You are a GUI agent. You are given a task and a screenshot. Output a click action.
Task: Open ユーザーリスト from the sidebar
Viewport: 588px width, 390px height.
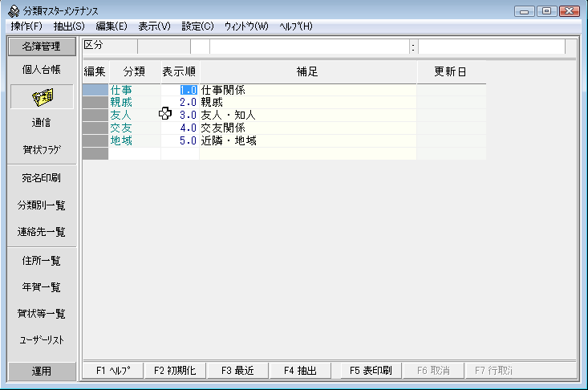pyautogui.click(x=42, y=340)
